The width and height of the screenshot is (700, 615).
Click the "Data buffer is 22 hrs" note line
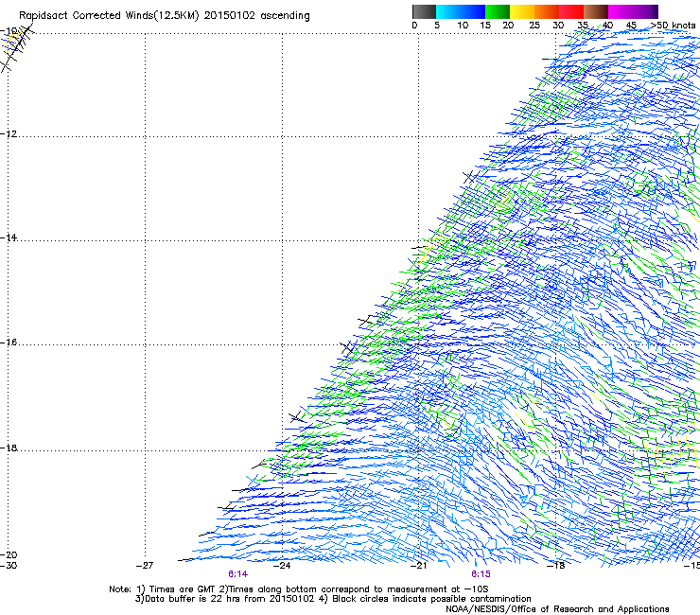(333, 599)
